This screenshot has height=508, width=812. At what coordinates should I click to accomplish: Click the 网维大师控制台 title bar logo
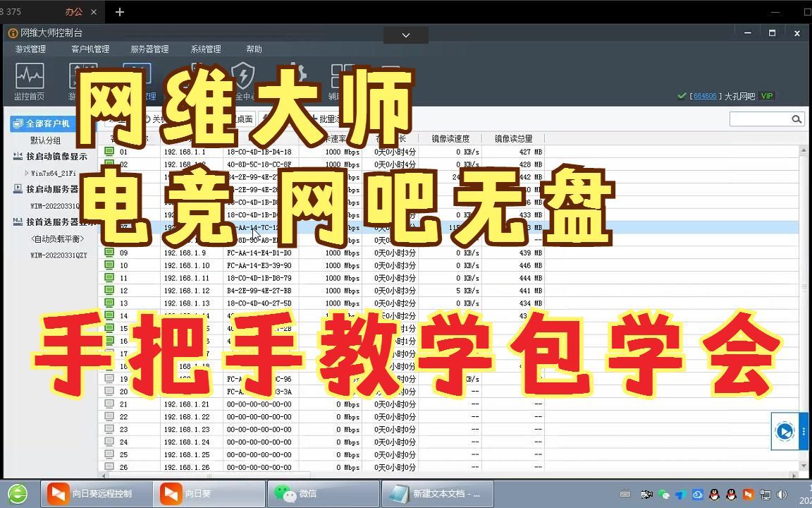point(13,32)
